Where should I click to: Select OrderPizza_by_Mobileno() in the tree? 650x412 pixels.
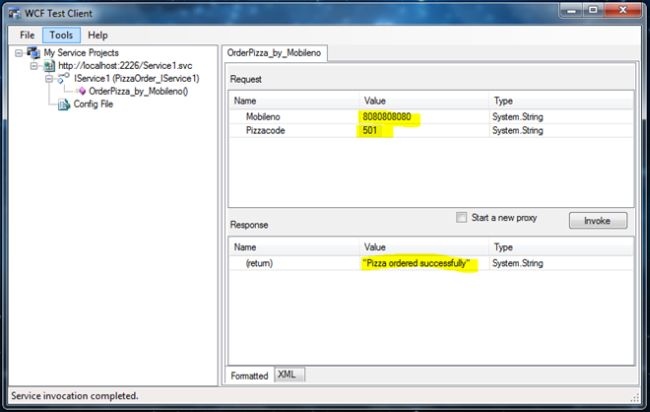point(138,91)
